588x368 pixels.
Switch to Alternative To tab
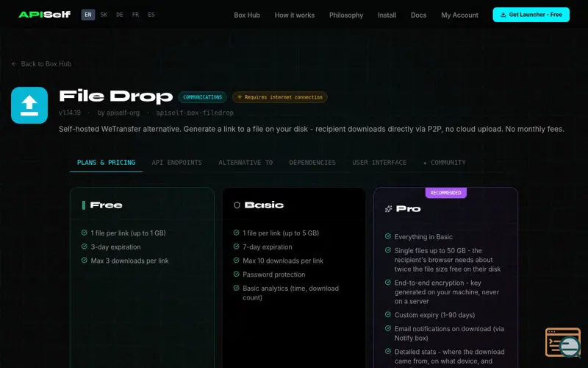coord(245,162)
